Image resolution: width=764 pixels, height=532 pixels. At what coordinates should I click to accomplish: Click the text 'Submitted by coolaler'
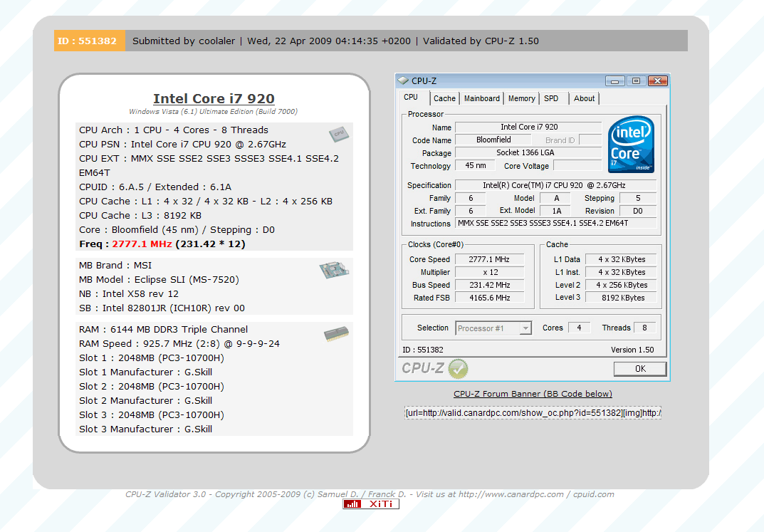pyautogui.click(x=184, y=41)
